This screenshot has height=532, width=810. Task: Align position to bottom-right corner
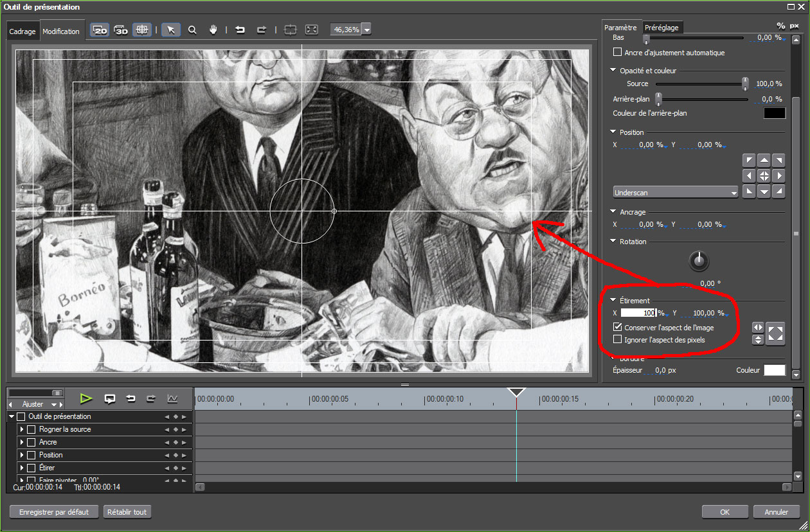pyautogui.click(x=779, y=191)
